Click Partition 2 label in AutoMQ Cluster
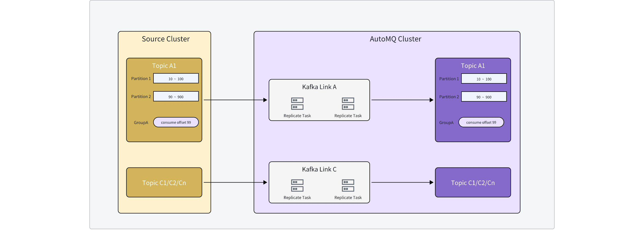Screen dimensions: 644x237 449,97
